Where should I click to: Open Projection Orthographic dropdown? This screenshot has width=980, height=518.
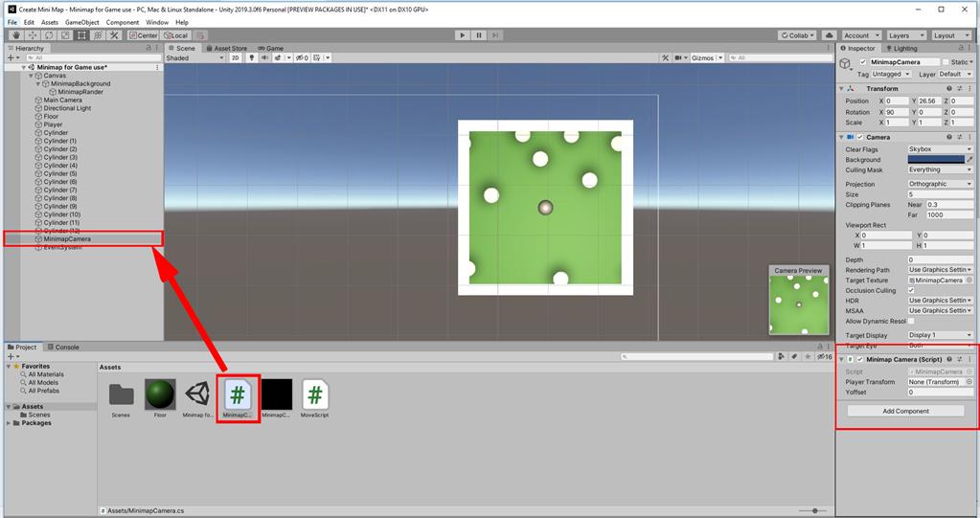tap(940, 184)
